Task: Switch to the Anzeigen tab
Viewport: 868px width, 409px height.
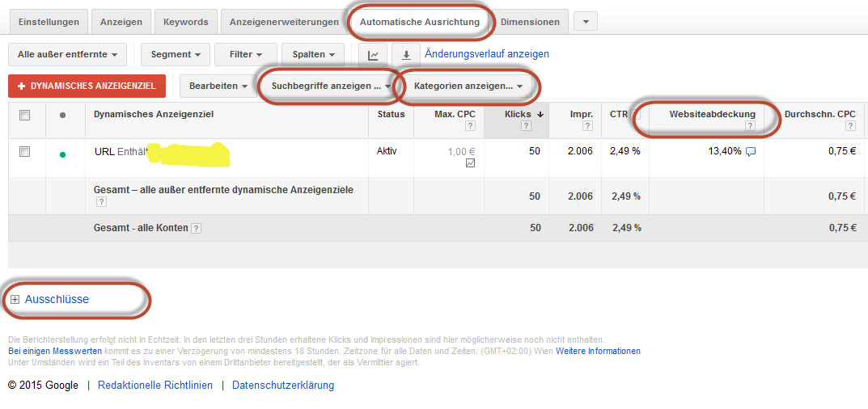Action: coord(121,22)
